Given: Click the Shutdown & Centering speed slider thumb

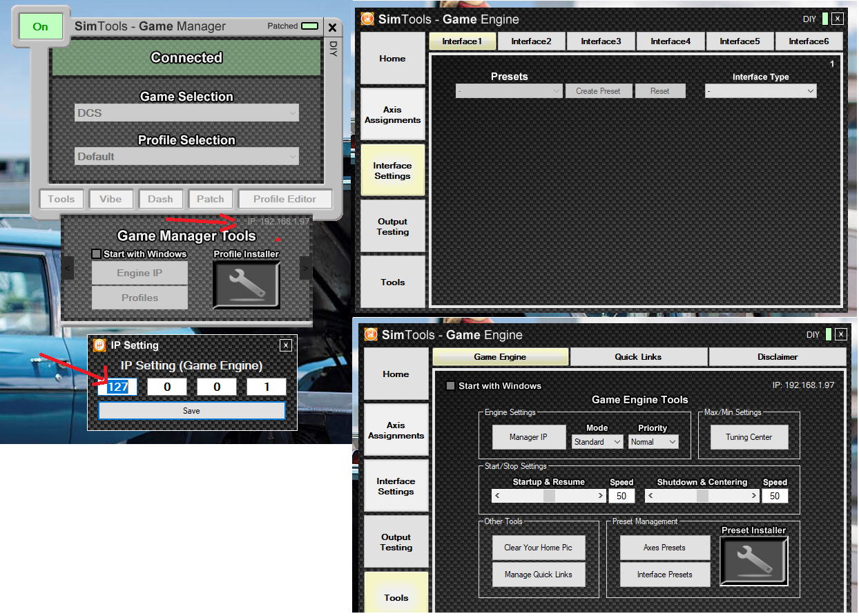Looking at the screenshot, I should pos(702,496).
